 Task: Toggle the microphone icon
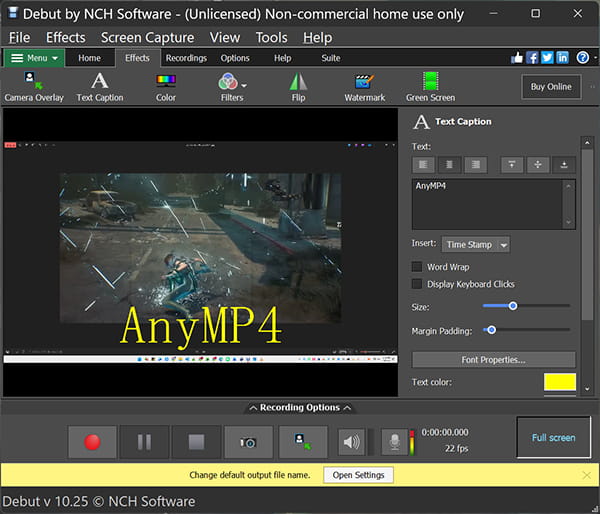[x=395, y=442]
